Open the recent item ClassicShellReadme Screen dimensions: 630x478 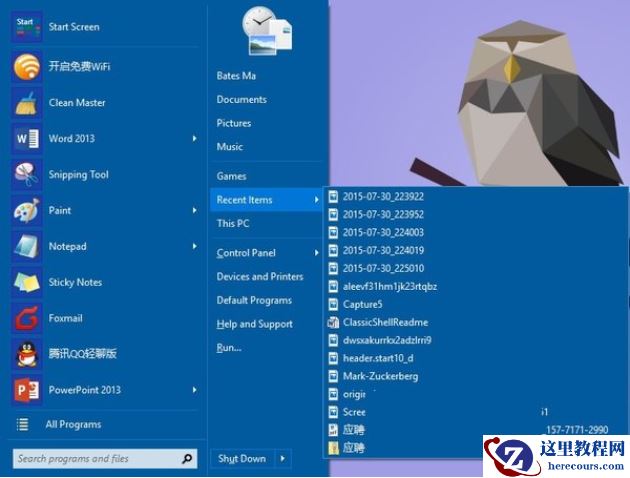pyautogui.click(x=385, y=323)
